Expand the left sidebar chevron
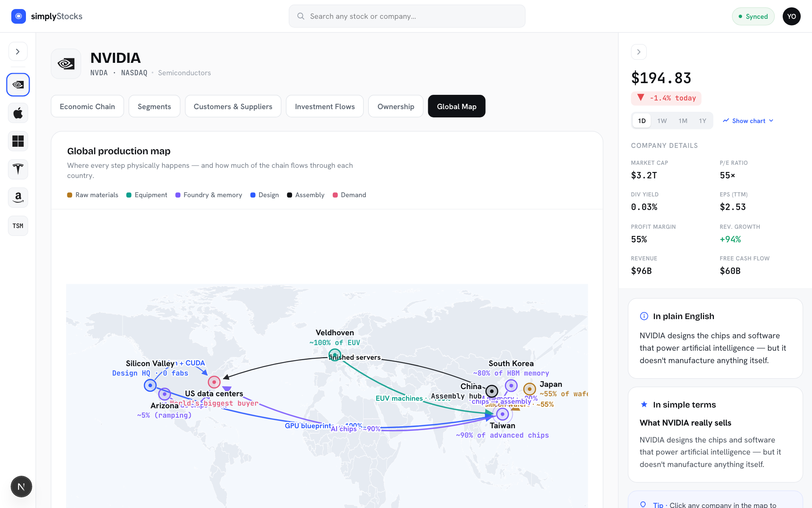This screenshot has height=508, width=812. [x=18, y=52]
